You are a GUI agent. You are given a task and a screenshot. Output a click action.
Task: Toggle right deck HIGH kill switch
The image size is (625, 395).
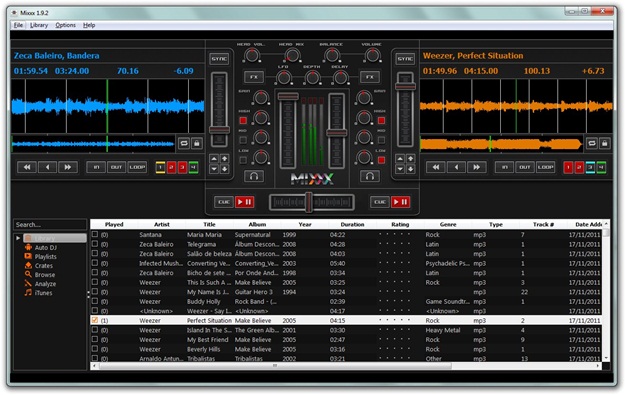(381, 120)
